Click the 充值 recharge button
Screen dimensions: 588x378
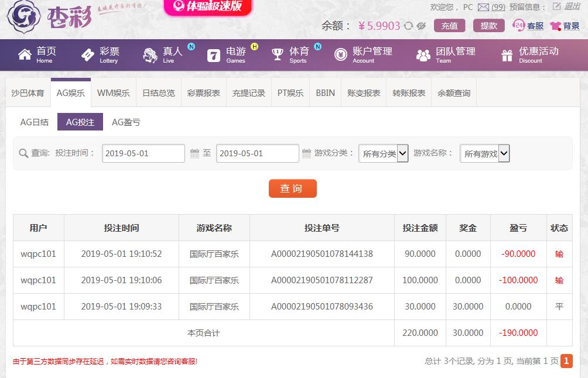tap(449, 26)
